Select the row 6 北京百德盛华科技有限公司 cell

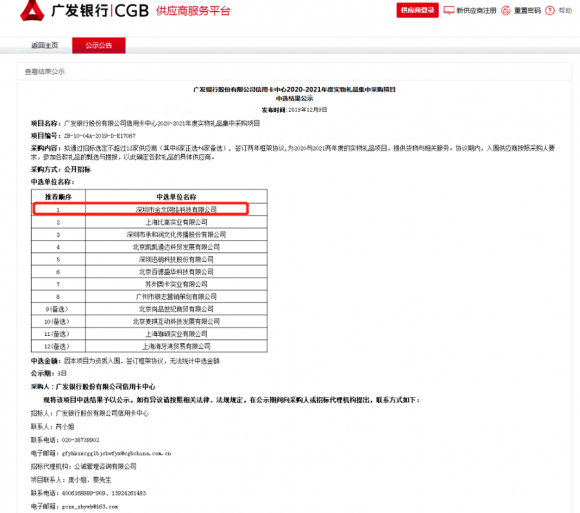pos(176,271)
